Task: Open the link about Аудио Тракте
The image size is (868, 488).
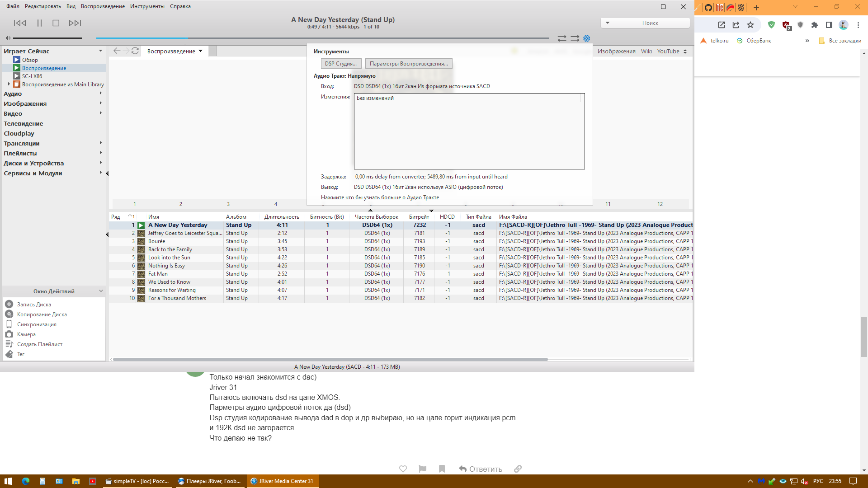Action: point(380,197)
